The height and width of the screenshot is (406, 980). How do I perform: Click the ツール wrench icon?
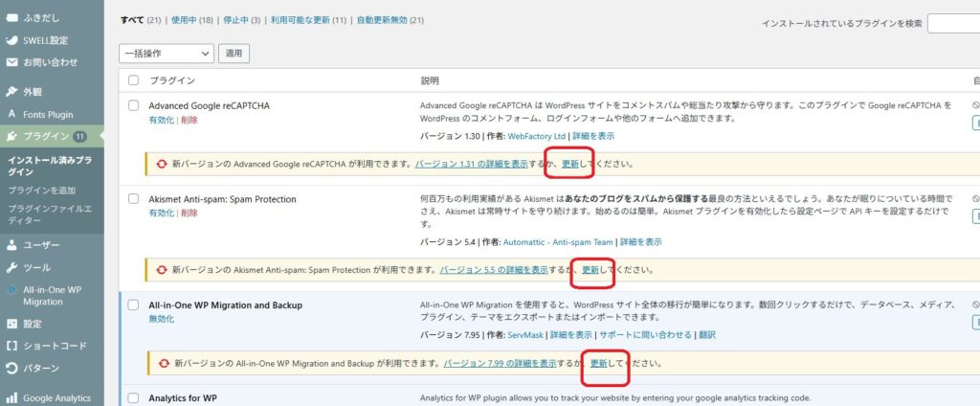[12, 267]
